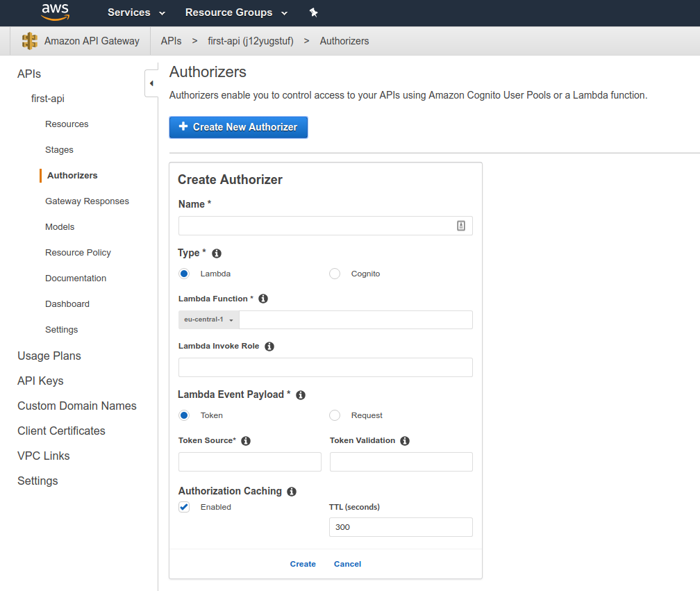The height and width of the screenshot is (591, 700).
Task: Select first-api in the left navigation
Action: tap(48, 99)
